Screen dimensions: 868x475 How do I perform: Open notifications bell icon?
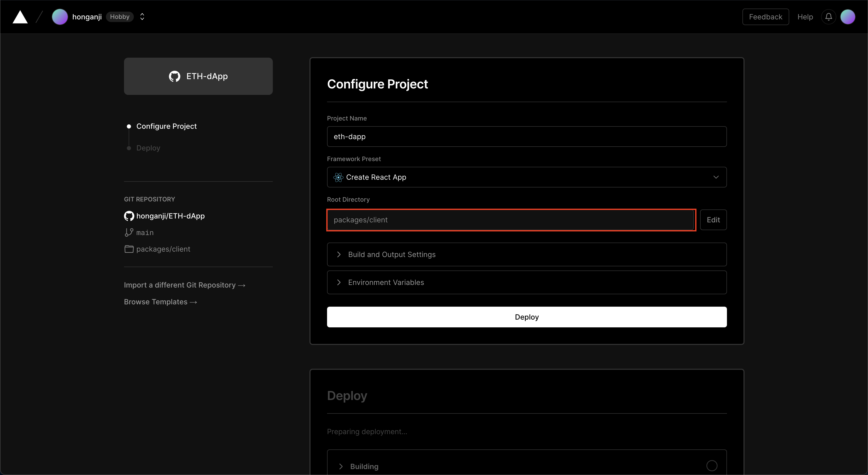(x=828, y=17)
